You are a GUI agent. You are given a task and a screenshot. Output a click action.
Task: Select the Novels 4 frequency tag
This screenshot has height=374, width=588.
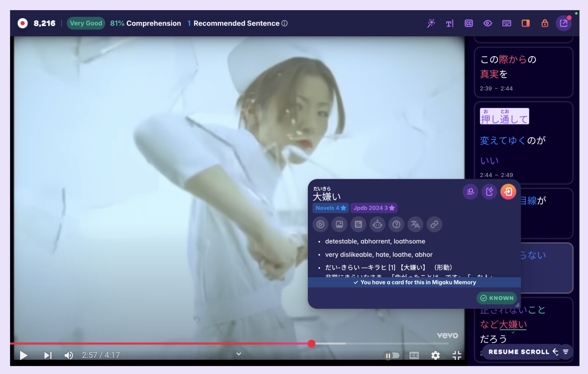tap(330, 208)
